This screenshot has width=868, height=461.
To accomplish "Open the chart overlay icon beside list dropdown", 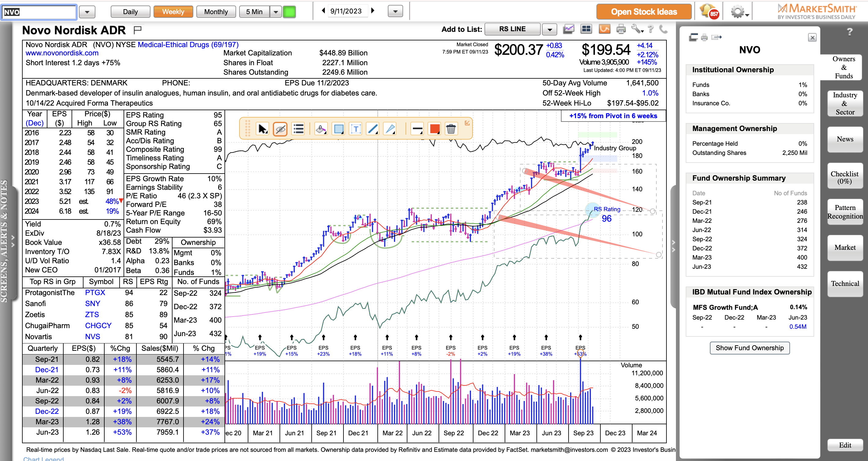I will pos(569,29).
